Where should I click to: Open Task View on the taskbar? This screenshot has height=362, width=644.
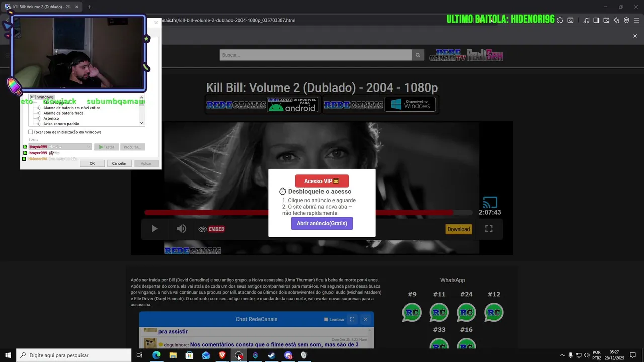click(139, 355)
